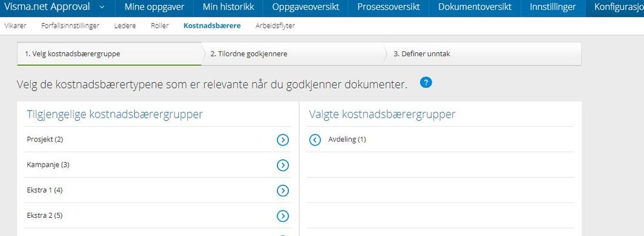Remove Avdeling (1) with the left arrow
644x236 pixels.
pos(315,140)
